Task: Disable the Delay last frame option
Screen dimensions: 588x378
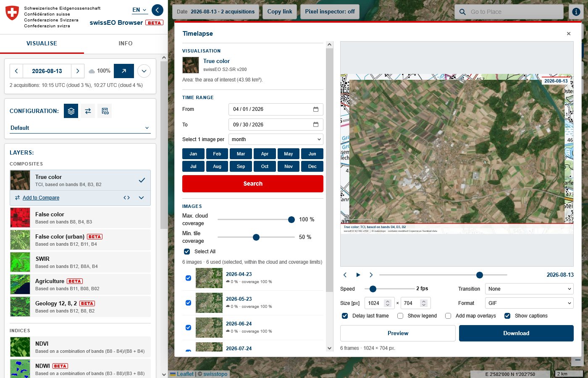Action: [345, 316]
